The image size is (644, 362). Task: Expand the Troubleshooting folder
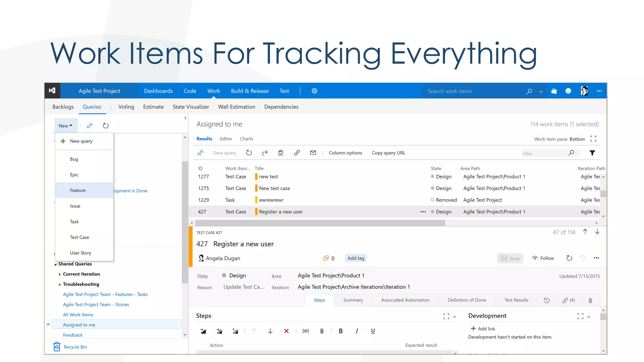pos(60,284)
